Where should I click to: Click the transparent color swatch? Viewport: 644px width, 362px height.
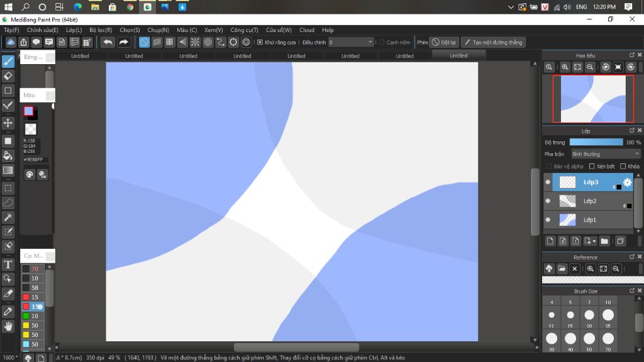(30, 129)
